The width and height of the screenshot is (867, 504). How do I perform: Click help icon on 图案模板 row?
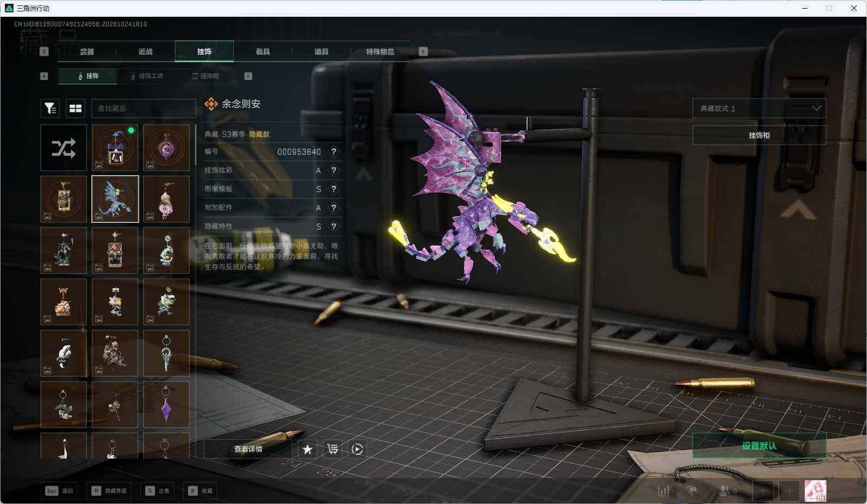click(x=334, y=189)
